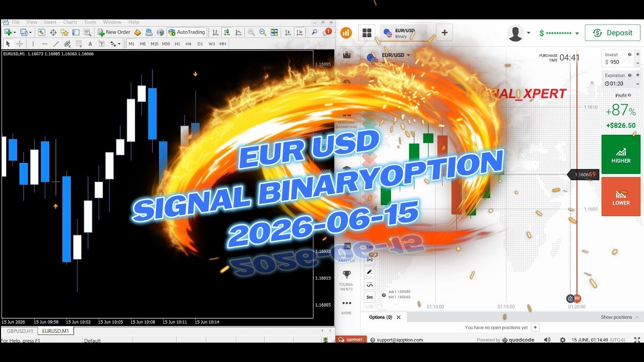Decrease expiration time with minus

tap(637, 83)
